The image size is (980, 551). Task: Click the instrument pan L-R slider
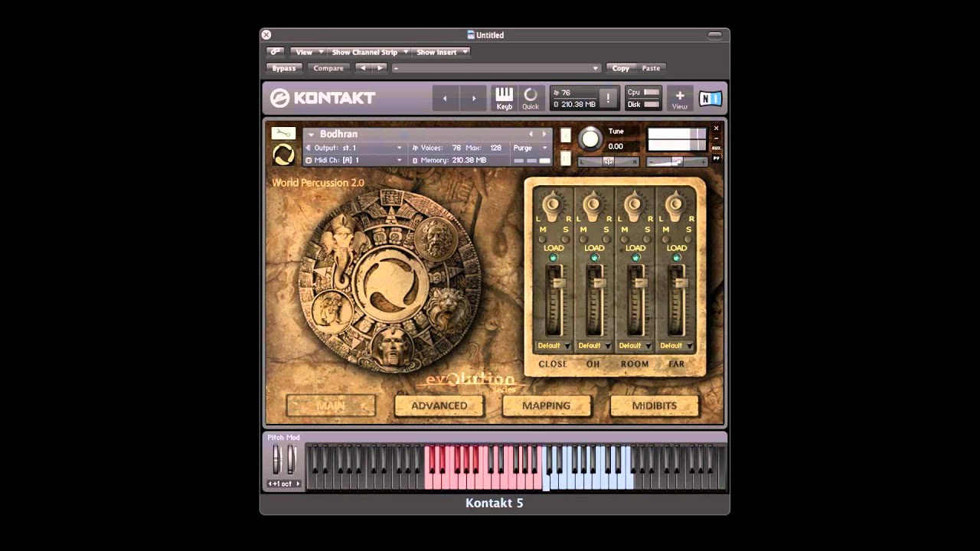609,161
